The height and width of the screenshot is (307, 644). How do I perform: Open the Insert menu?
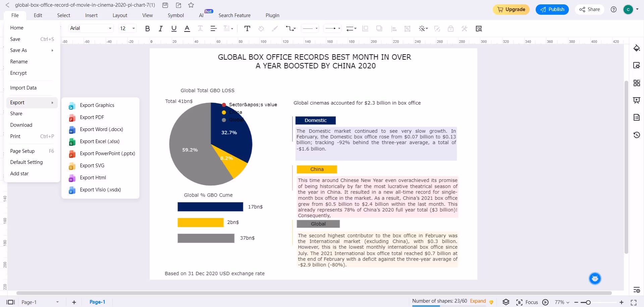(x=91, y=15)
